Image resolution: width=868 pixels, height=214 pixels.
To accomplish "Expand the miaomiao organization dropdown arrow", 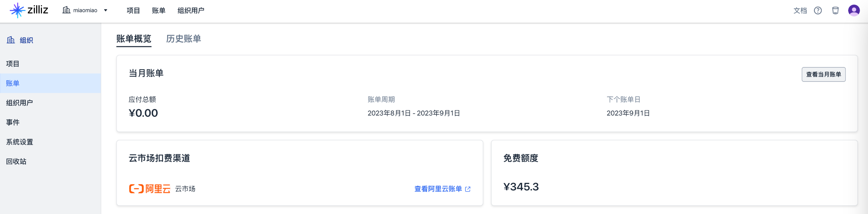I will point(105,10).
